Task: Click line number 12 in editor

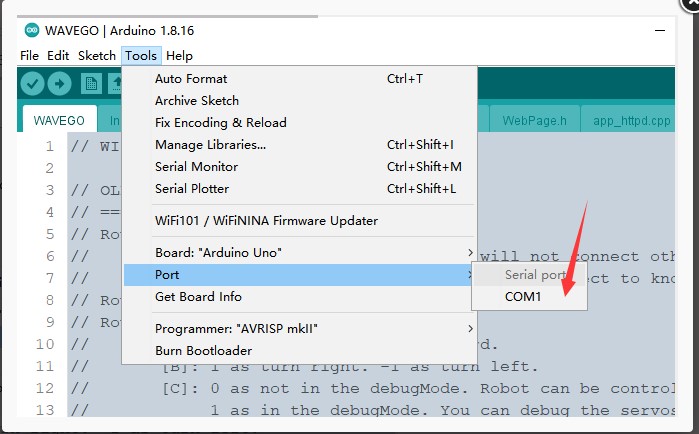Action: 45,388
